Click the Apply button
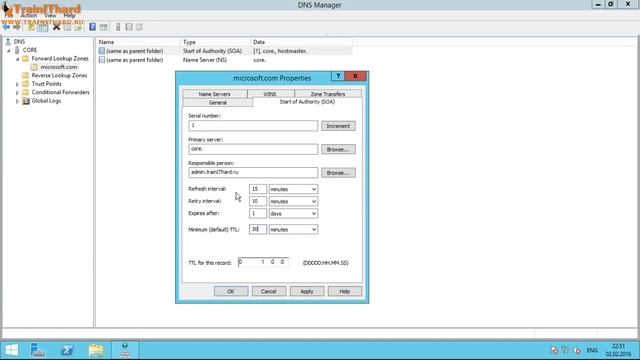This screenshot has height=360, width=640. 307,291
